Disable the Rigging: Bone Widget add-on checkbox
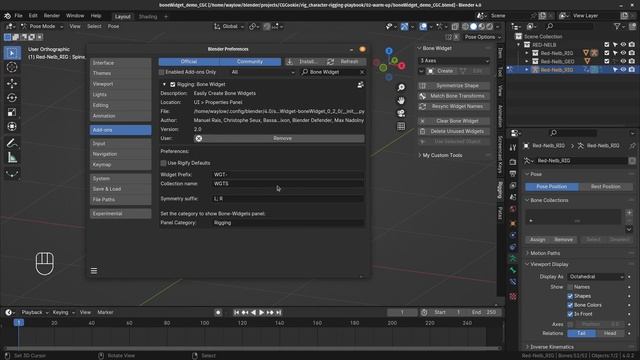This screenshot has width=640, height=360. 173,84
